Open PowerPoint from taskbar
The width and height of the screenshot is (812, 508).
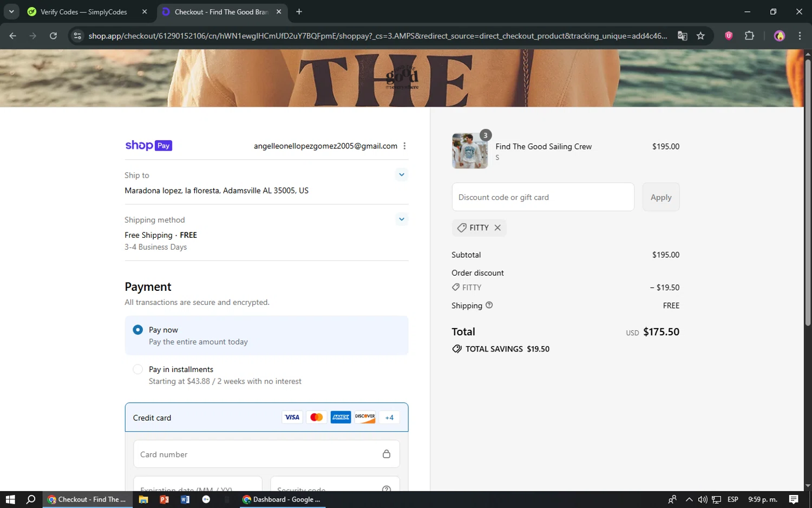164,499
